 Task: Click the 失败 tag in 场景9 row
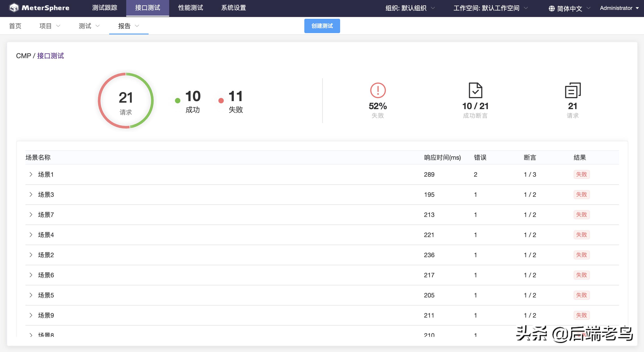tap(582, 315)
